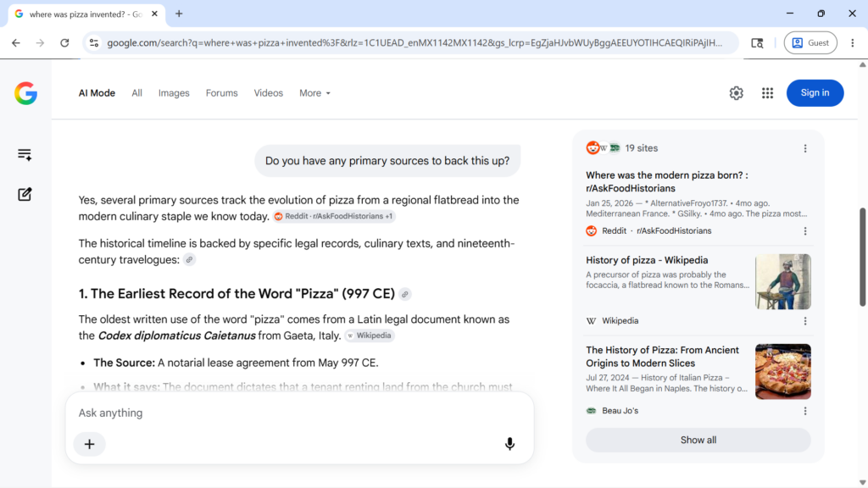Open a new browser tab
The height and width of the screenshot is (488, 868).
coord(179,14)
